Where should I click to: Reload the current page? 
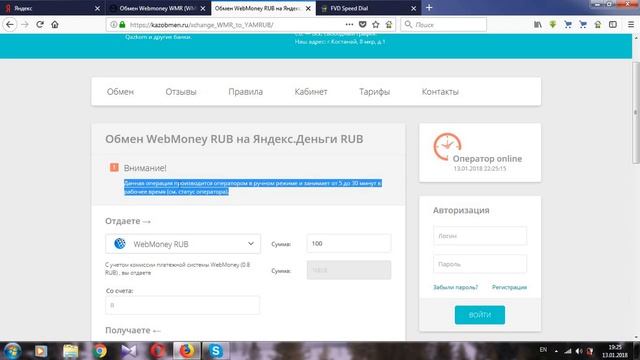(40, 24)
